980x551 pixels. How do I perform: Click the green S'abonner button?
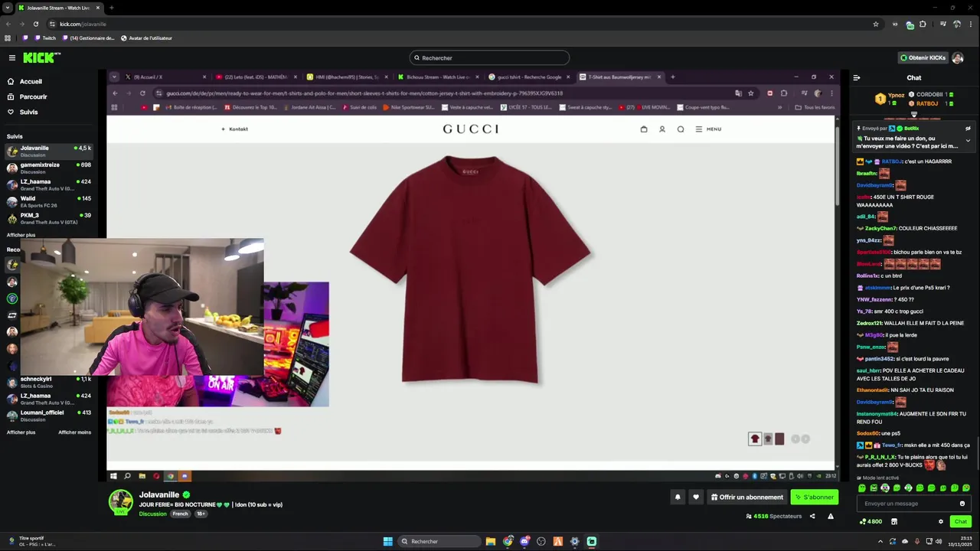point(815,497)
